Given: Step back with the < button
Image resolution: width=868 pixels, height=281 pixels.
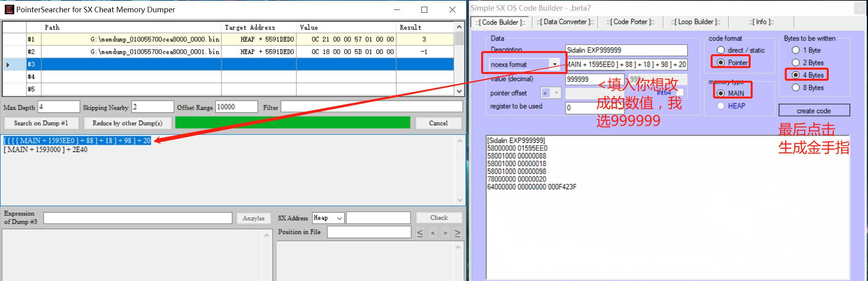Looking at the screenshot, I should [x=433, y=233].
